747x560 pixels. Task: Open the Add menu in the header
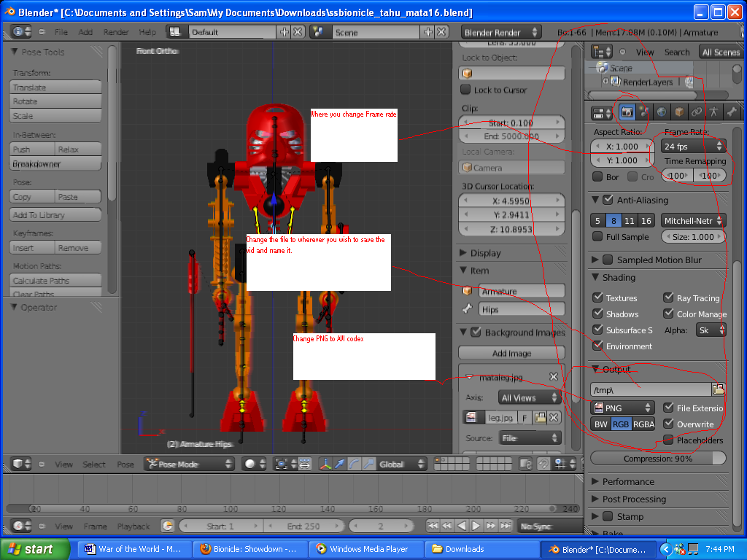84,32
